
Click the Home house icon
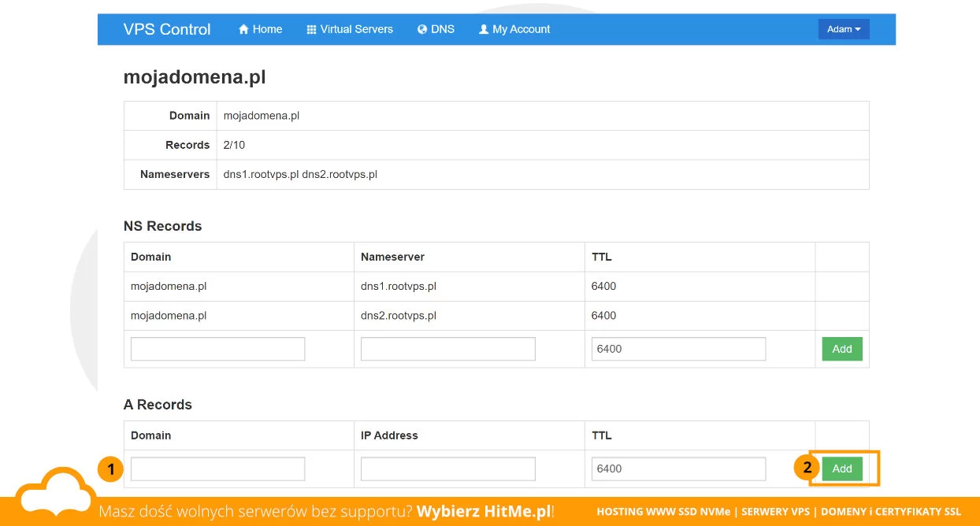coord(243,29)
